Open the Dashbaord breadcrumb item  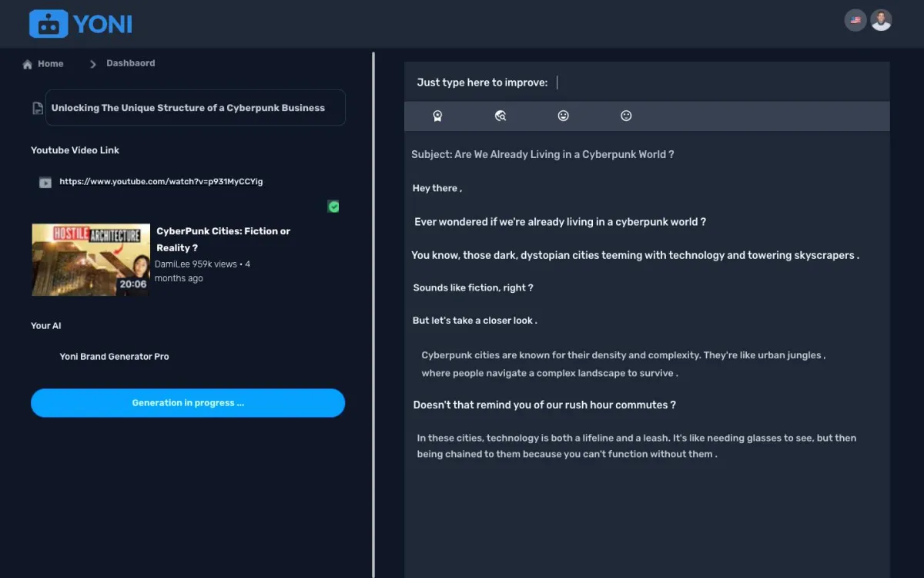(x=130, y=63)
